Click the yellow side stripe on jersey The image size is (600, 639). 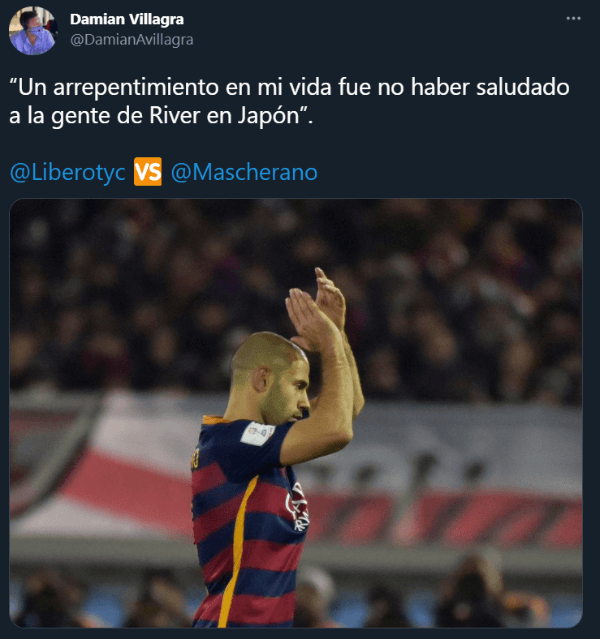(237, 550)
